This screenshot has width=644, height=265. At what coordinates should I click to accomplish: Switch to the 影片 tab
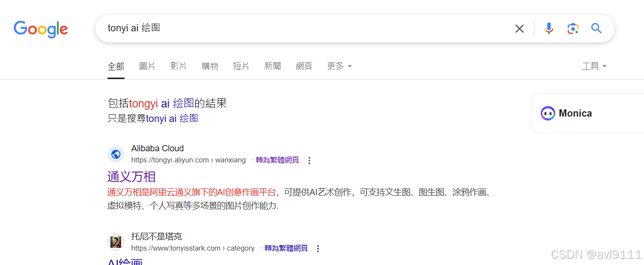[x=178, y=66]
